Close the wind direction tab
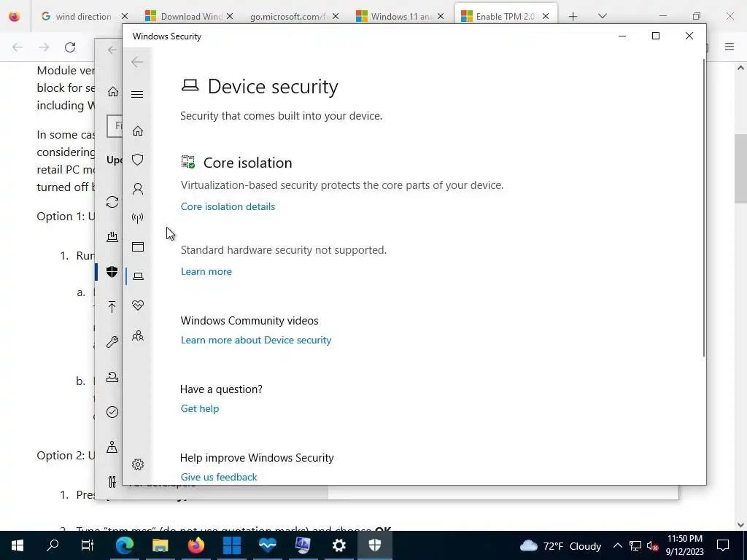 point(125,17)
